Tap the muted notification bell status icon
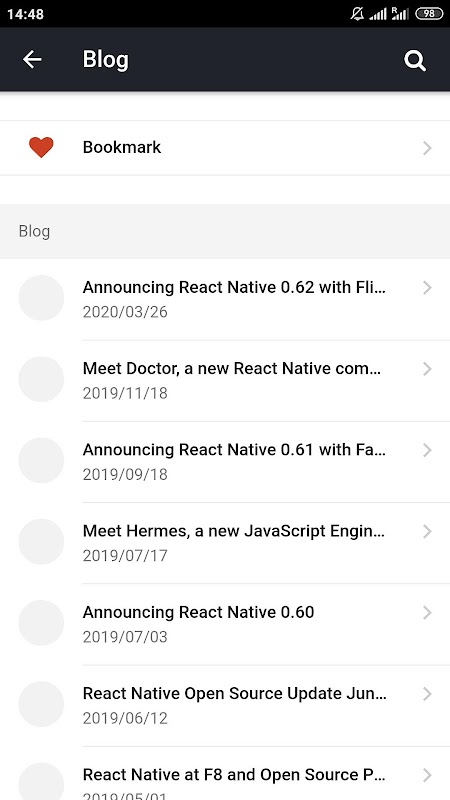This screenshot has width=450, height=800. coord(357,14)
